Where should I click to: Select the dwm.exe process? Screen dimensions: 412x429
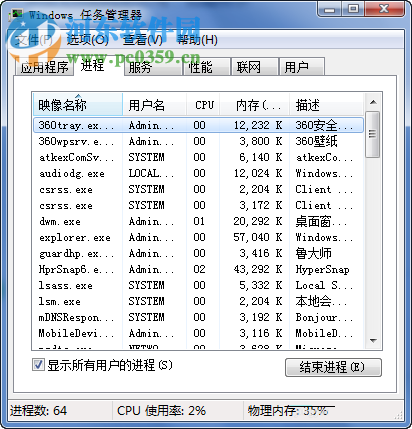pos(198,221)
